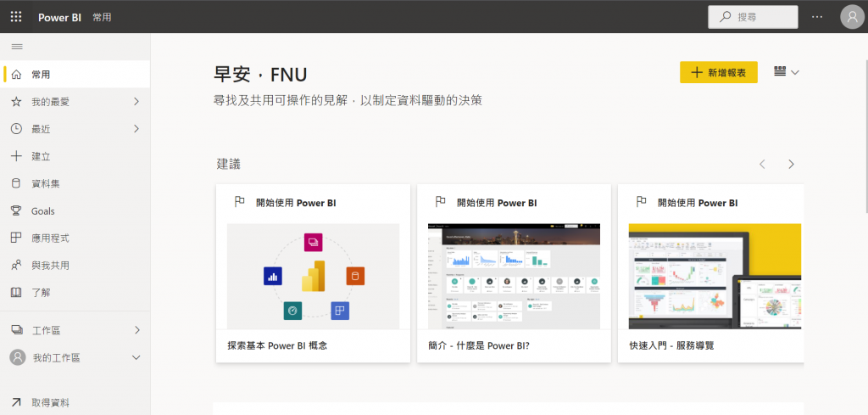Click the 新增報表 button
This screenshot has height=415, width=868.
719,73
